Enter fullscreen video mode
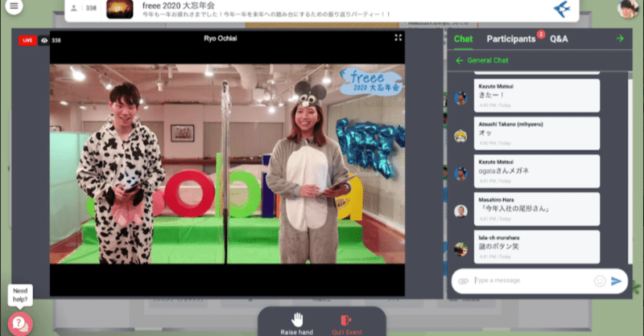 pos(398,38)
